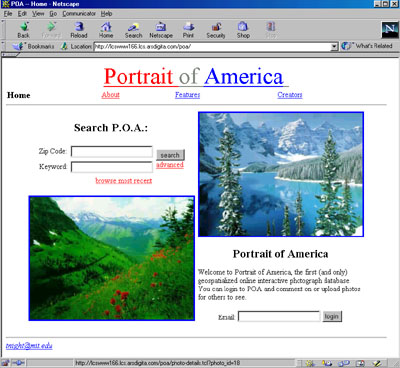Viewport: 400px width, 368px height.
Task: Click the Reload toolbar icon
Action: [79, 27]
